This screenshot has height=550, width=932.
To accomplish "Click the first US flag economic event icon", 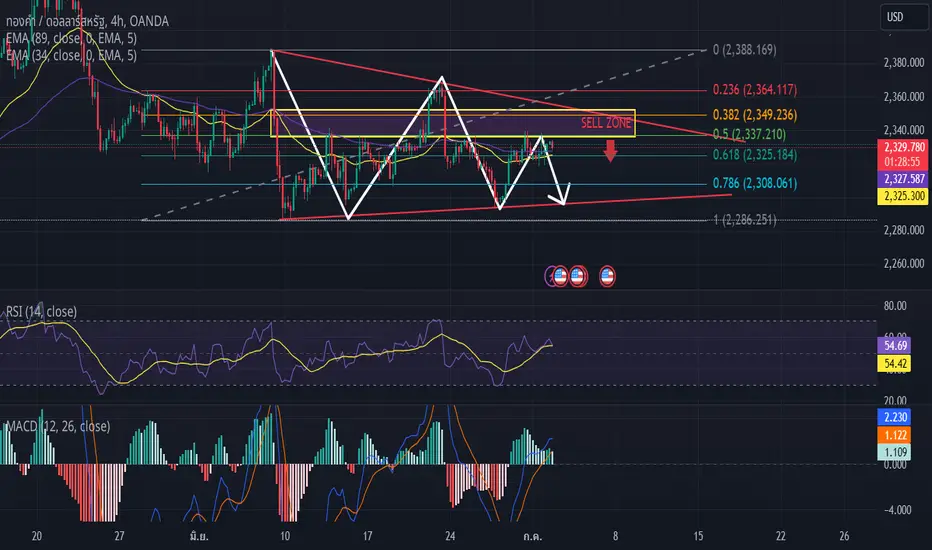I will 560,276.
